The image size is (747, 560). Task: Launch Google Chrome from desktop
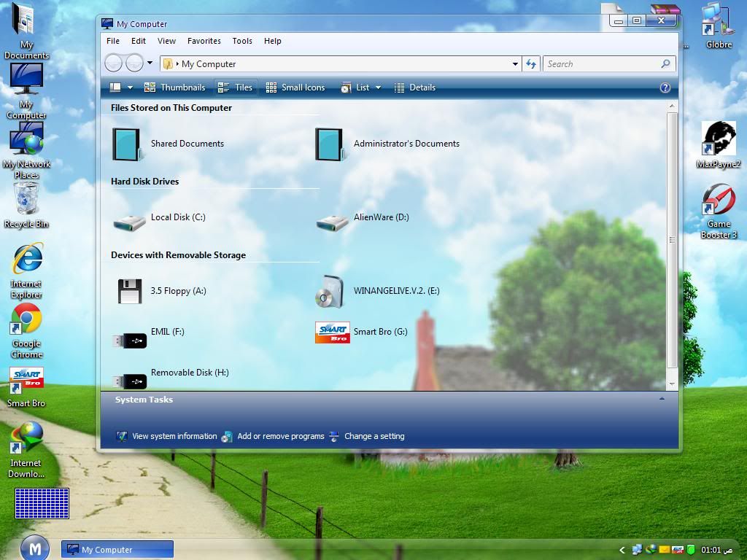[x=27, y=330]
